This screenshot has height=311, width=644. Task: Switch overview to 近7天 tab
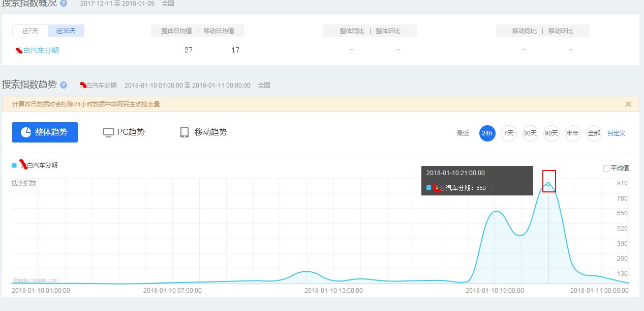30,31
